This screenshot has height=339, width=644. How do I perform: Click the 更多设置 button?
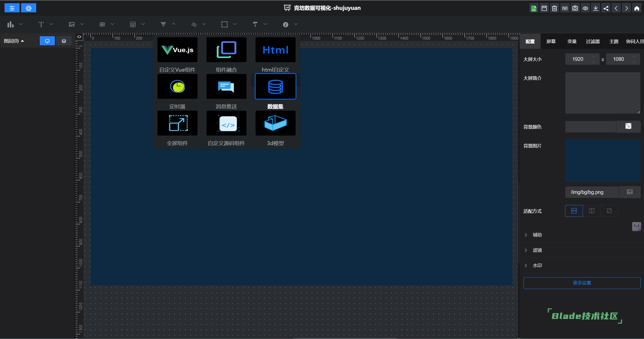[582, 283]
